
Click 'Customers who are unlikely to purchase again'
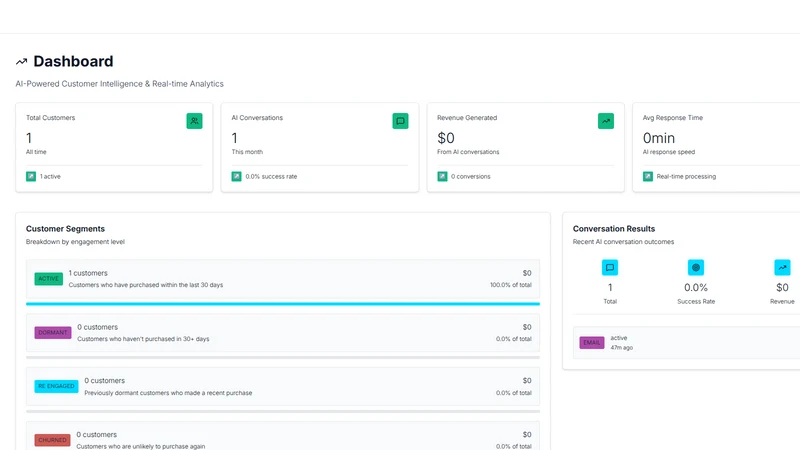click(141, 446)
